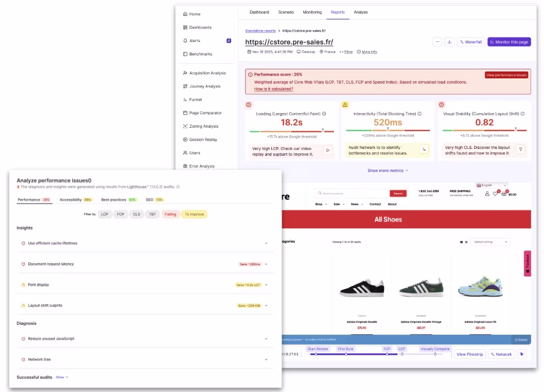The height and width of the screenshot is (392, 544).
Task: Click the Network button near filmstrip
Action: coord(501,354)
